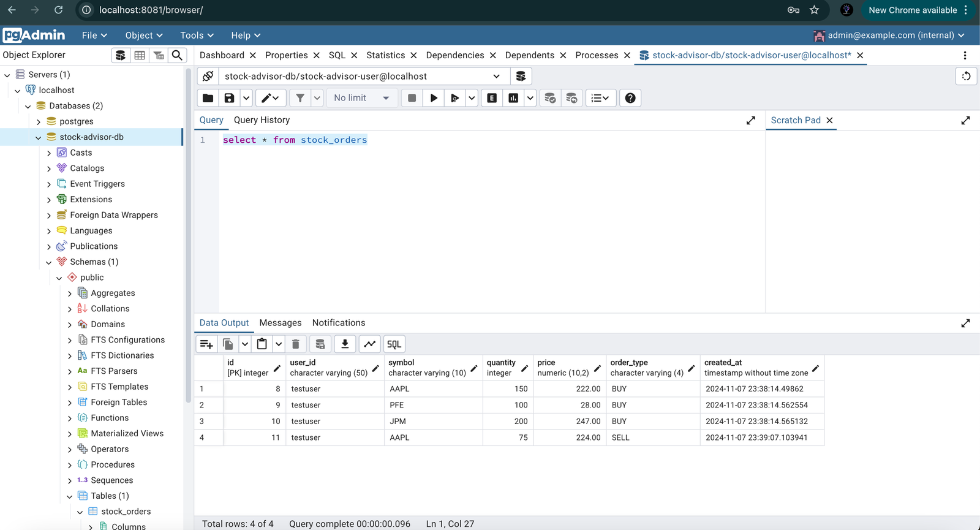This screenshot has width=980, height=530.
Task: Expand the query editor panel with its arrow icon
Action: (751, 121)
